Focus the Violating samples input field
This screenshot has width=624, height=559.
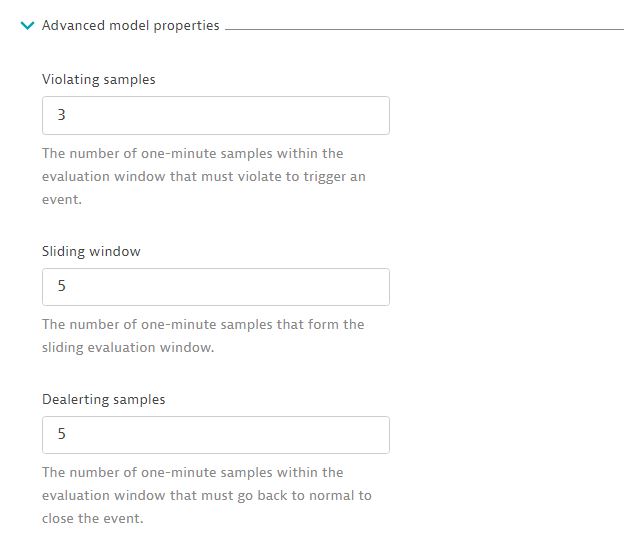click(215, 115)
